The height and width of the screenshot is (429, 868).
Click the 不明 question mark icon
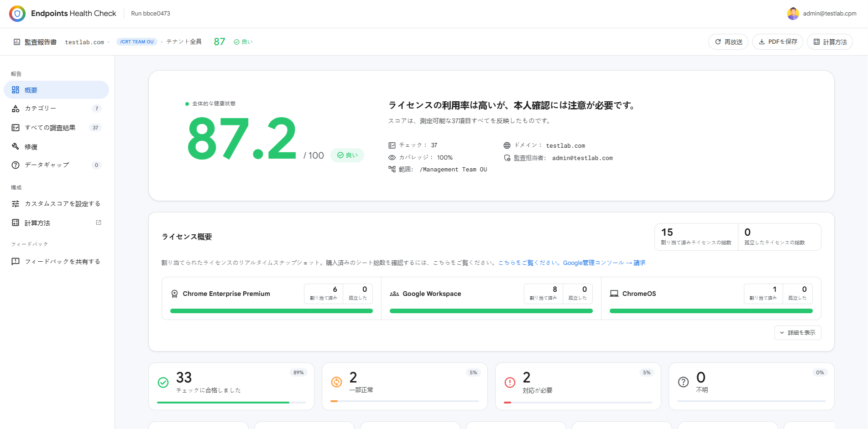pyautogui.click(x=683, y=382)
